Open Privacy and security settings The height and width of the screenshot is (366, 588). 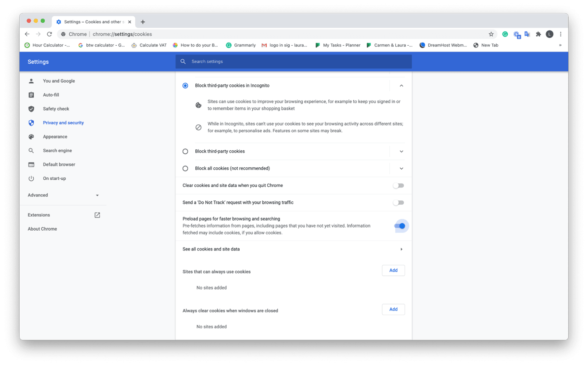(63, 123)
